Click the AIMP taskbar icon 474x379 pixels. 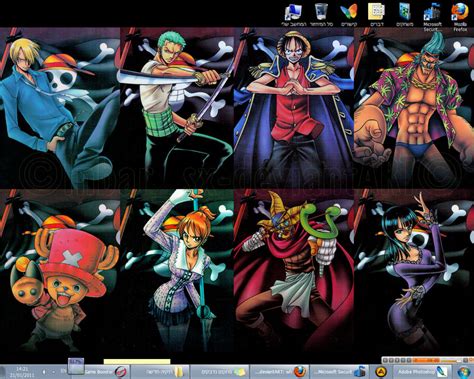[x=381, y=372]
